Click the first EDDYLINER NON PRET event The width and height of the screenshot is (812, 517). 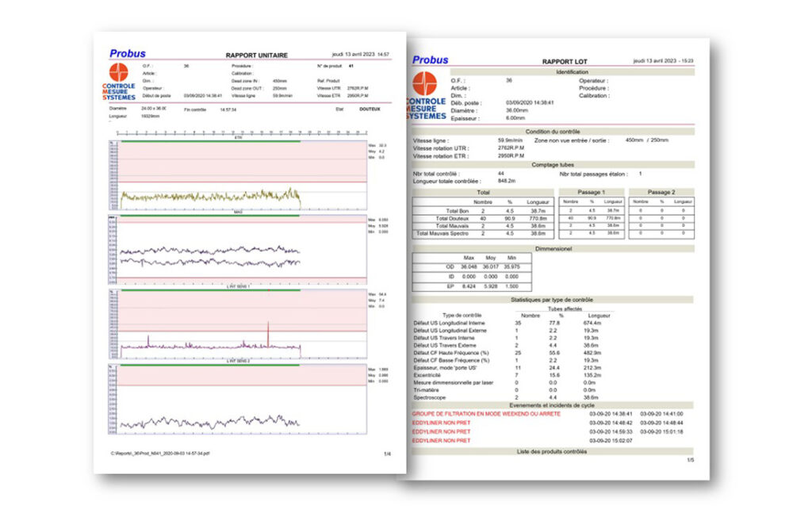click(441, 423)
